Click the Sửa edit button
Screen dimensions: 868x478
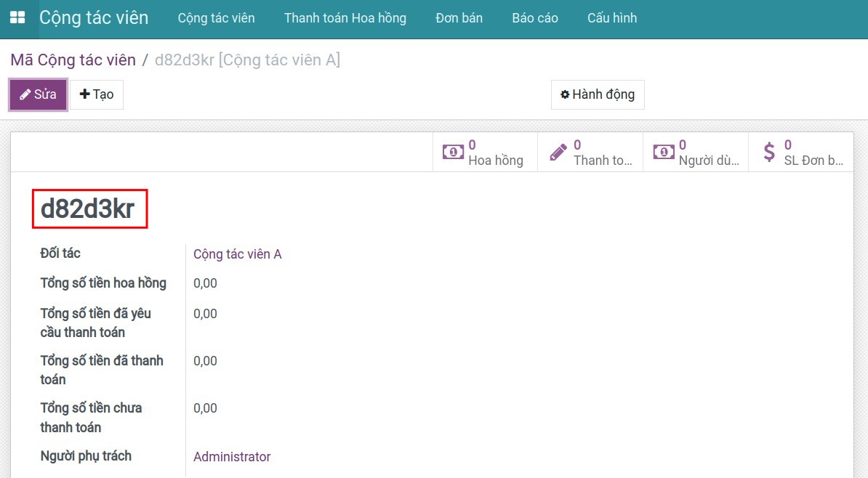39,94
